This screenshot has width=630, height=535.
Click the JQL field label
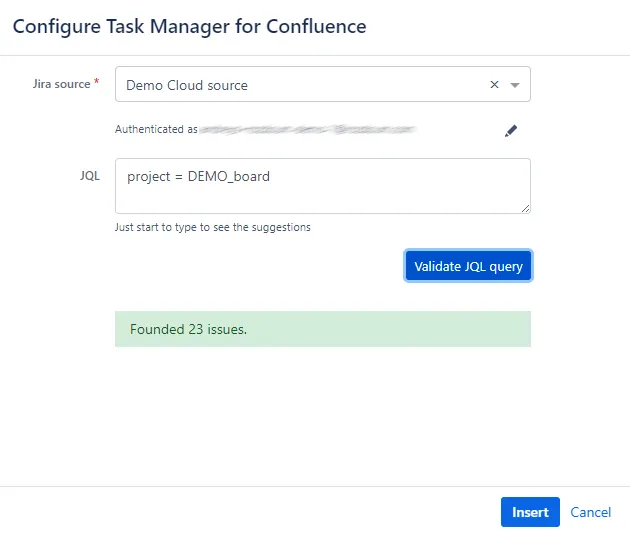pyautogui.click(x=90, y=176)
